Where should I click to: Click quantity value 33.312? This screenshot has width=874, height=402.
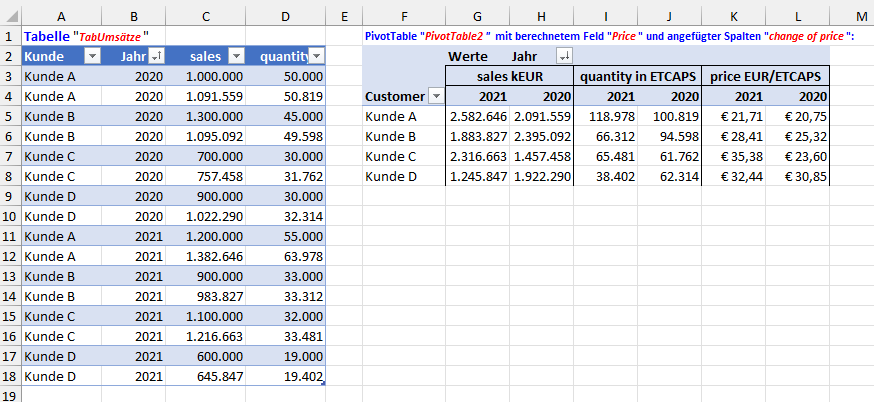point(285,297)
